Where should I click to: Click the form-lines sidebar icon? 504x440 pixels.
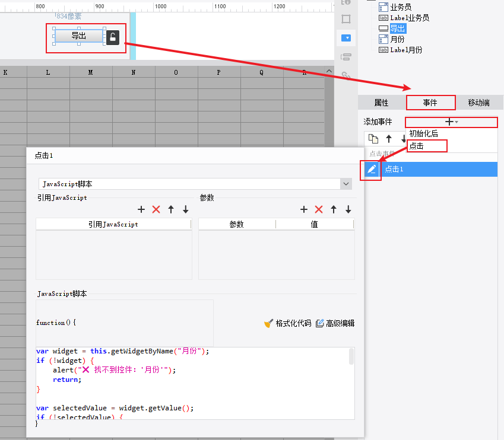(346, 57)
